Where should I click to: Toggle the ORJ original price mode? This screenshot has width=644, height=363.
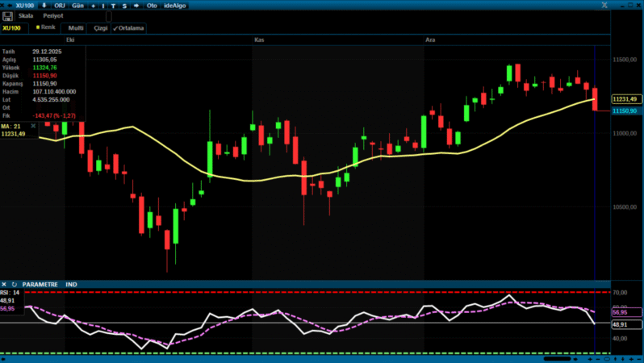(59, 5)
